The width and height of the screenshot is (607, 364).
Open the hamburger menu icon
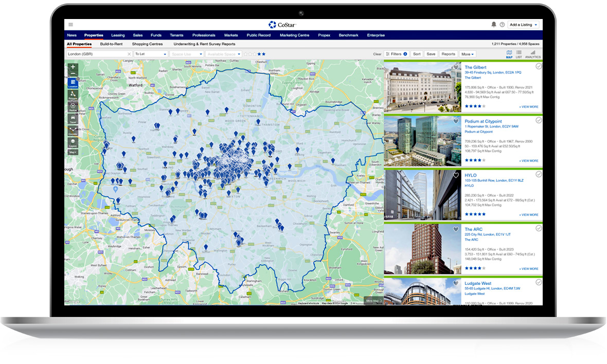[x=71, y=25]
